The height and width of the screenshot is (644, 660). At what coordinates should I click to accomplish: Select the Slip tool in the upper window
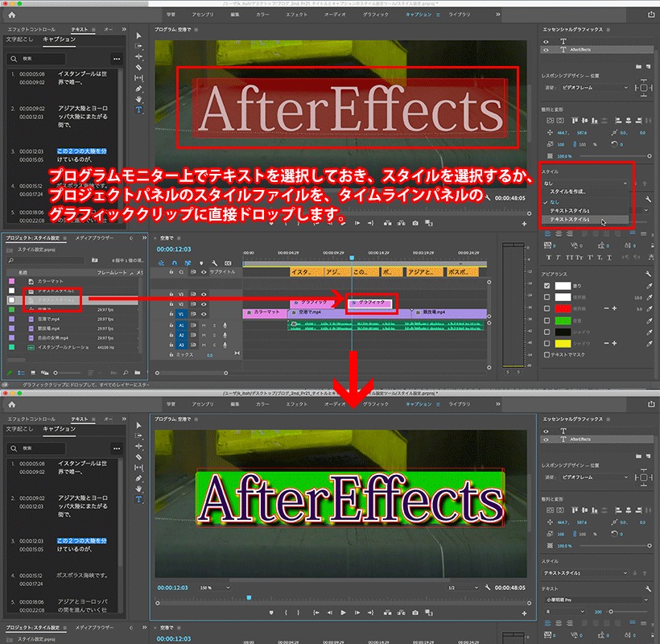pyautogui.click(x=139, y=78)
